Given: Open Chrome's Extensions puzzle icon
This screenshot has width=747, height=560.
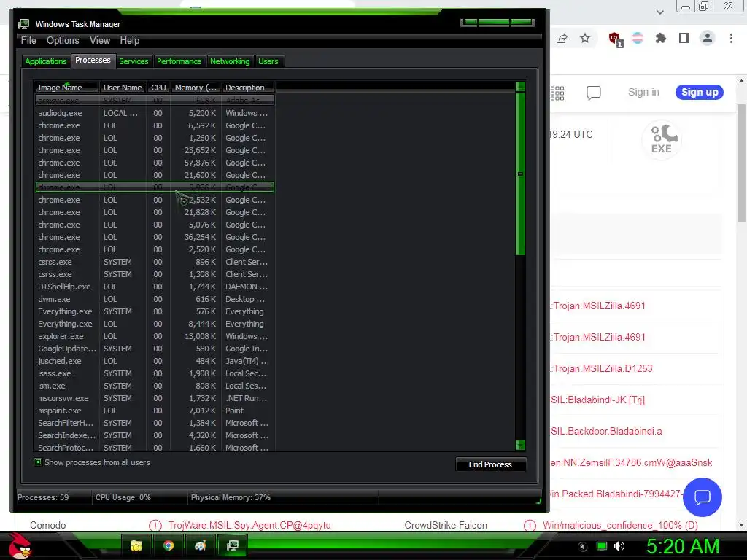Looking at the screenshot, I should coord(661,38).
